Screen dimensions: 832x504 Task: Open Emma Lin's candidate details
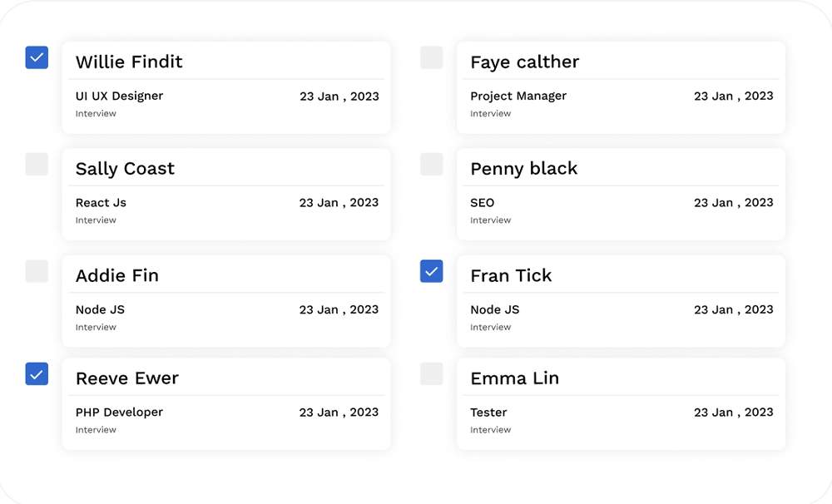coord(513,378)
